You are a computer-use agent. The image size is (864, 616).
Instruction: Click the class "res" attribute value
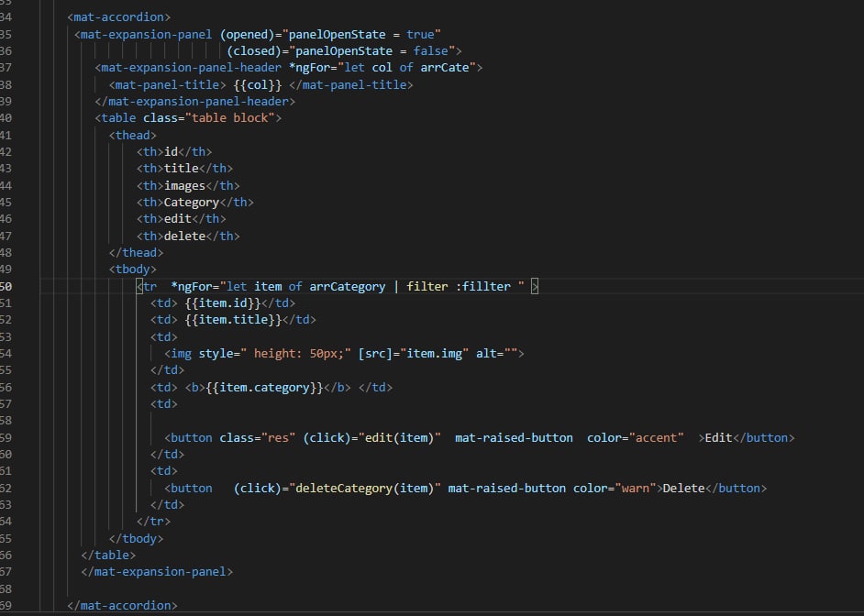pos(278,437)
